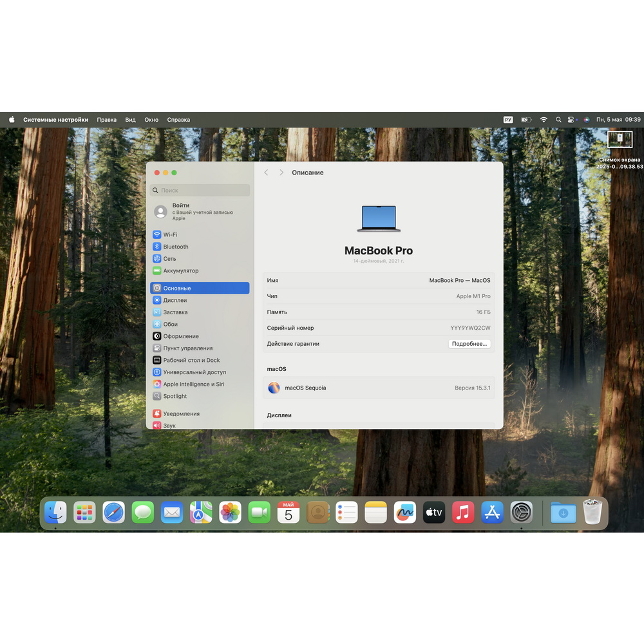Open Maps app in the Dock
The height and width of the screenshot is (644, 644).
[x=201, y=512]
